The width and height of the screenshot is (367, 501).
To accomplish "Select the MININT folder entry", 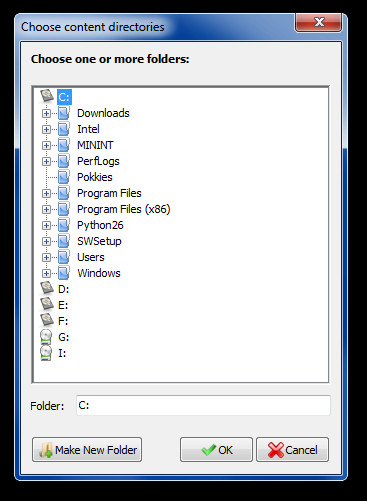I will (x=95, y=145).
